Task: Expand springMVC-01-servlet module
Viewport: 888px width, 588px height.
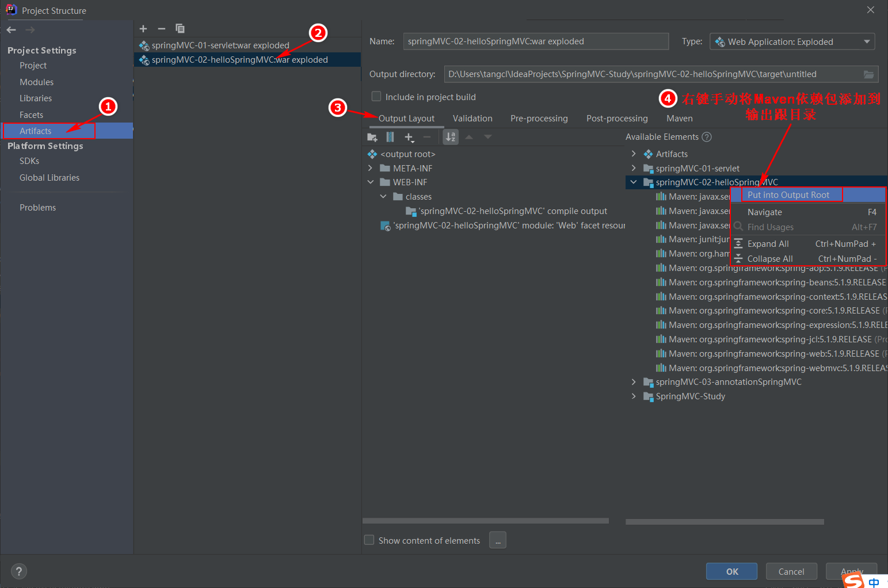Action: coord(634,169)
